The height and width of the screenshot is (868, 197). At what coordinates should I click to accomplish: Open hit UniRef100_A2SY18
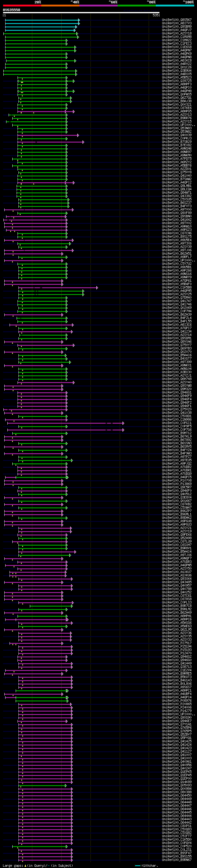177,33
